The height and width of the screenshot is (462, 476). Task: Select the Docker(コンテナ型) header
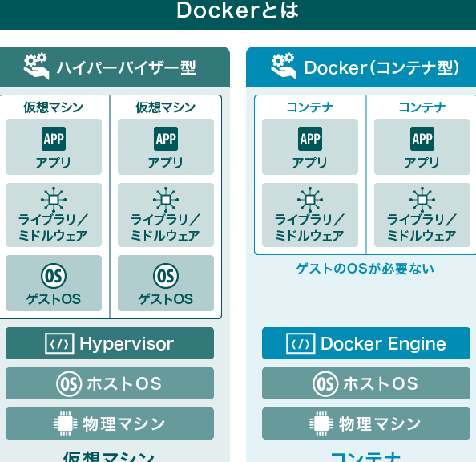361,67
